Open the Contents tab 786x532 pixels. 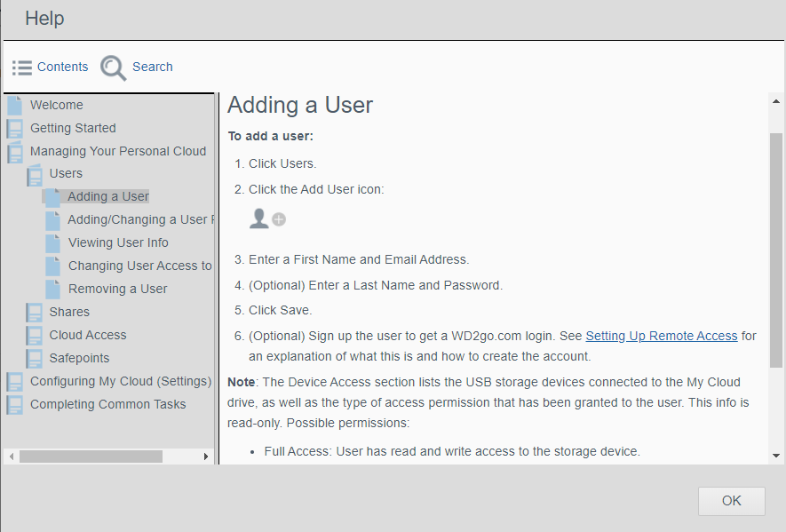[62, 67]
